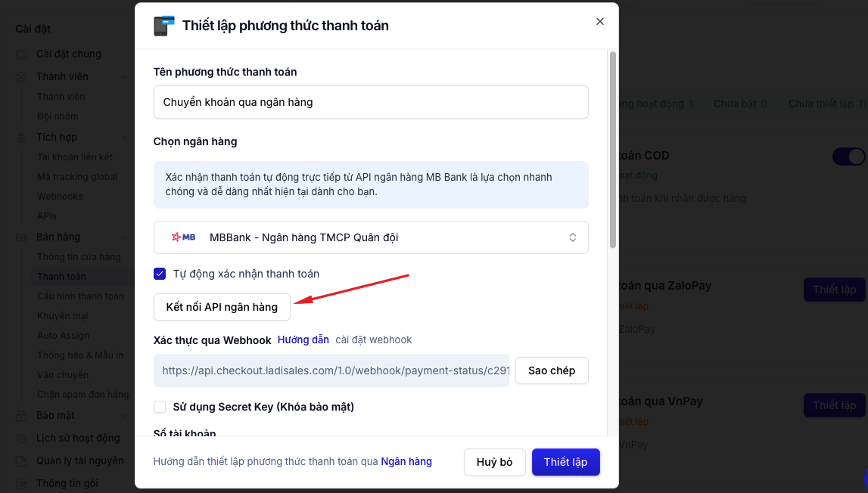This screenshot has width=868, height=493.
Task: Click the payment method card icon in header
Action: [164, 26]
